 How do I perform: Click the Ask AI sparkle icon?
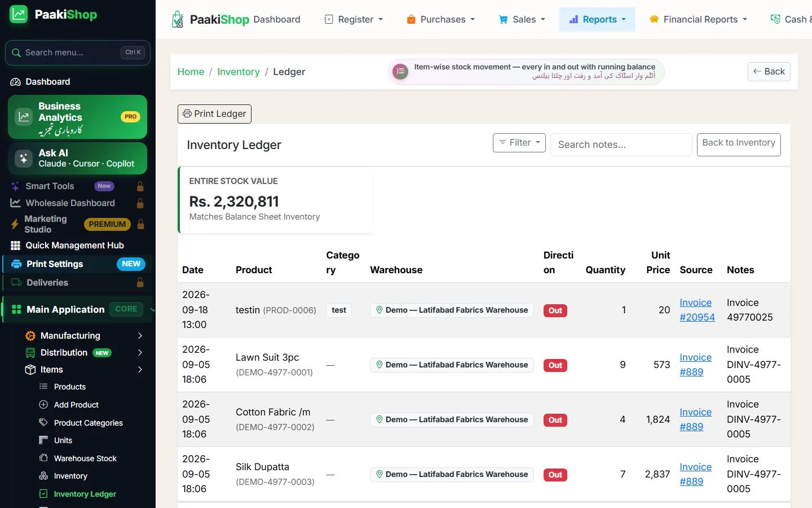click(x=24, y=159)
